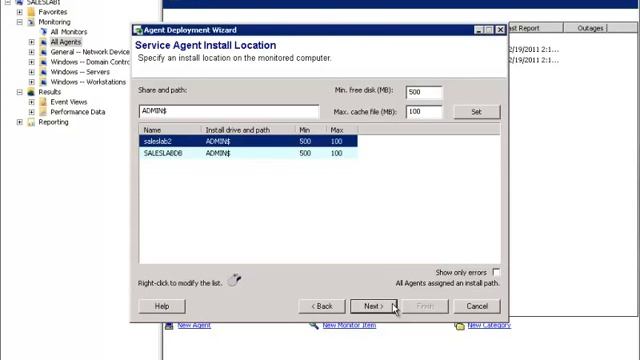The height and width of the screenshot is (360, 640).
Task: Expand the All Agents tree node
Action: tap(32, 42)
